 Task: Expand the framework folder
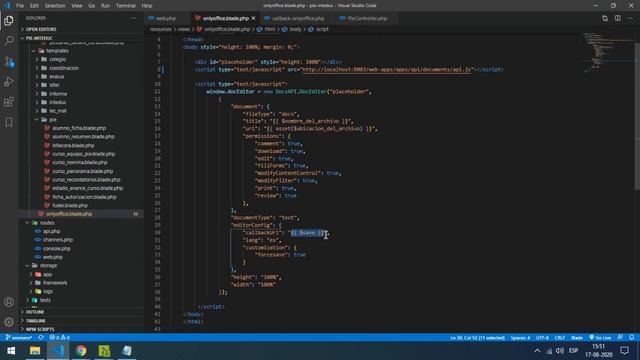coord(55,282)
